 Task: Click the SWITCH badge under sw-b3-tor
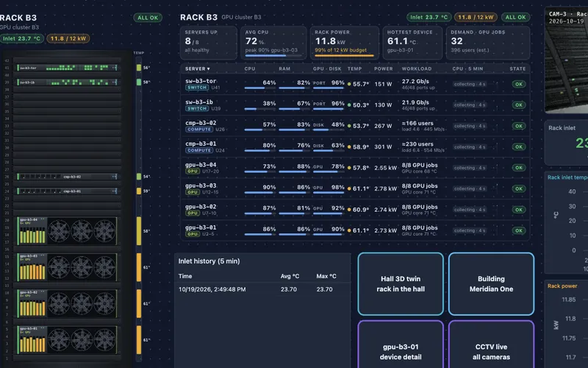pos(197,88)
